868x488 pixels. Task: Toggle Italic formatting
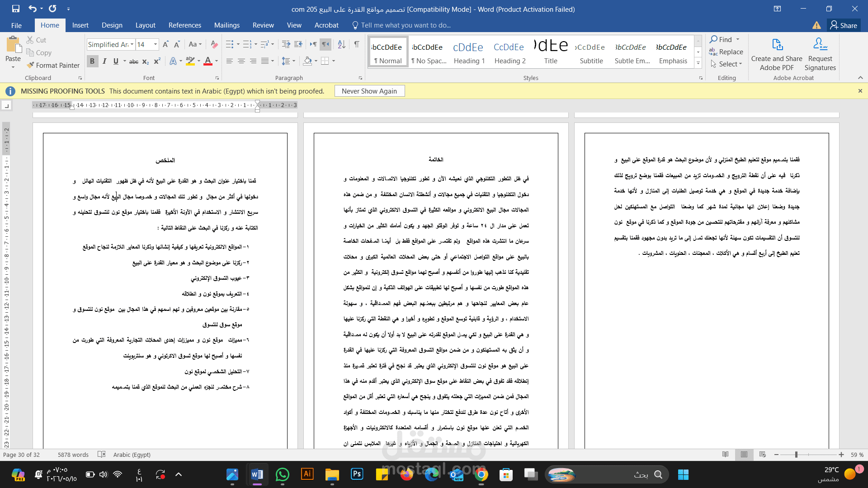(x=104, y=61)
